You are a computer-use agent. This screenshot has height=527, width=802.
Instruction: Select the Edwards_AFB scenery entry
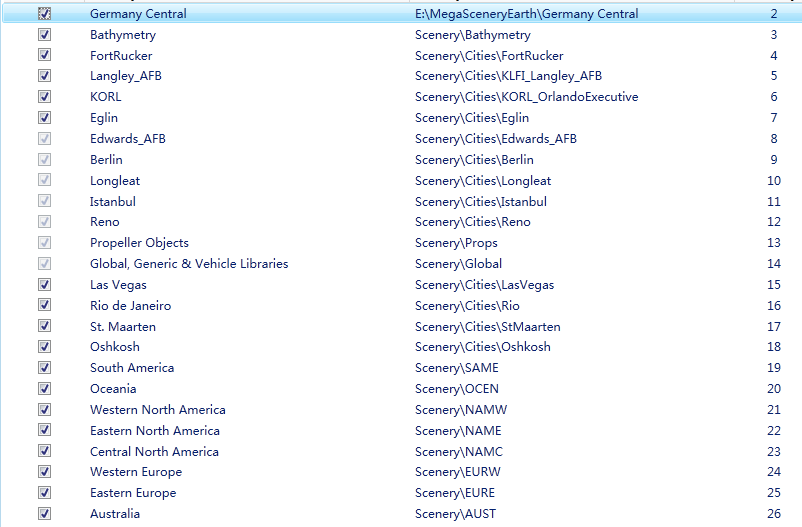point(127,139)
